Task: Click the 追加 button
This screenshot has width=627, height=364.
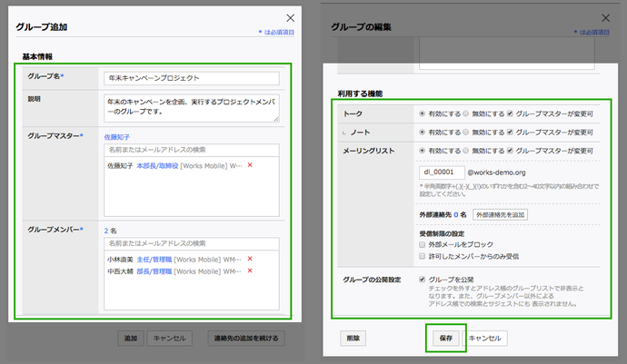Action: coord(131,338)
